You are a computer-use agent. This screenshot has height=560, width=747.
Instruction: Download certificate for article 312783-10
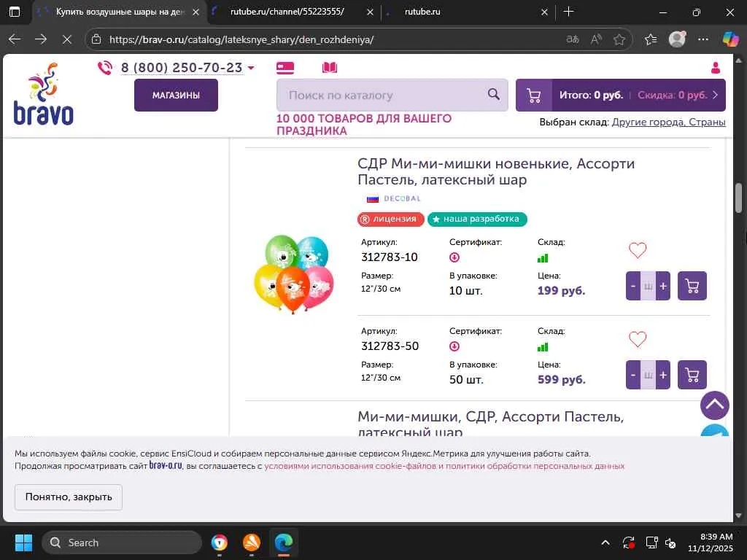[454, 257]
